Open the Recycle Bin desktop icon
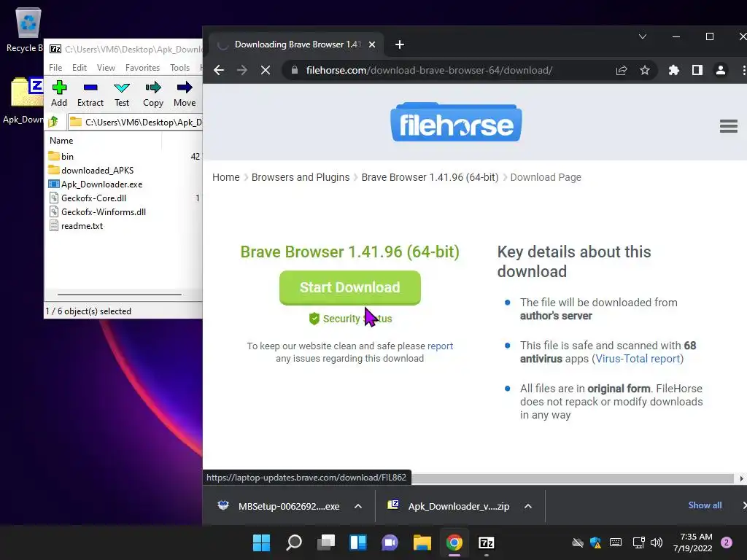This screenshot has height=560, width=747. point(28,29)
